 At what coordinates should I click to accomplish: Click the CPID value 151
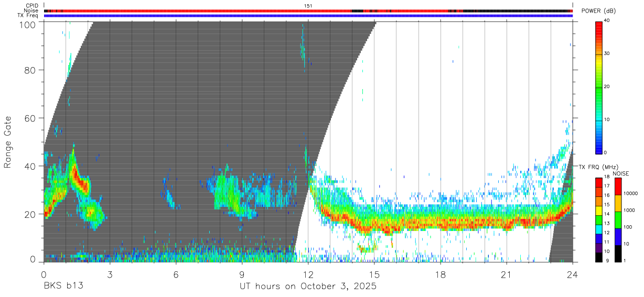[308, 6]
